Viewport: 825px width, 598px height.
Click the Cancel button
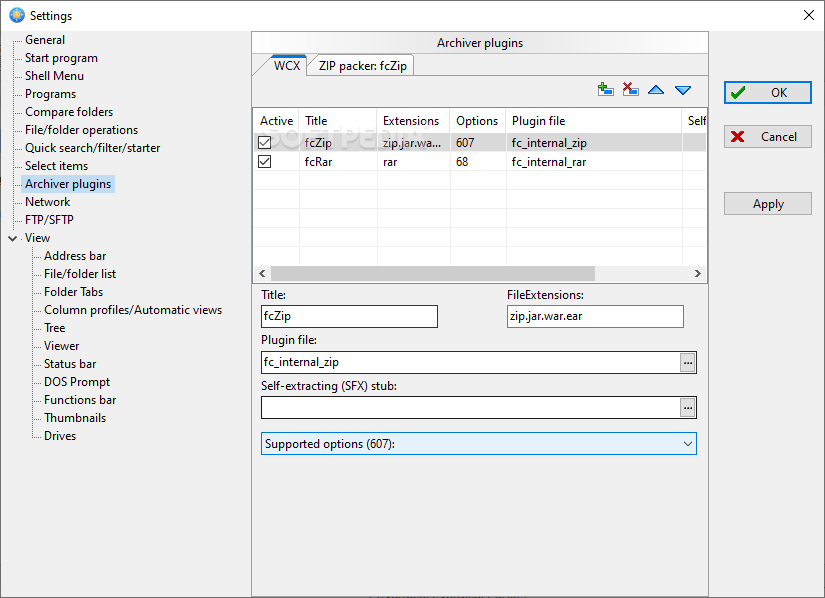pos(768,137)
